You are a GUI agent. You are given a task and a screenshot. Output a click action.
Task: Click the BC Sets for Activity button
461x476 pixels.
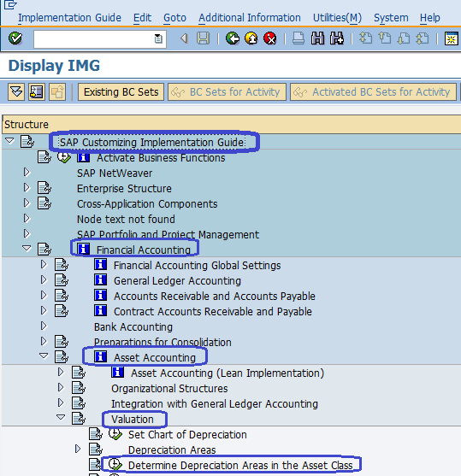(227, 92)
